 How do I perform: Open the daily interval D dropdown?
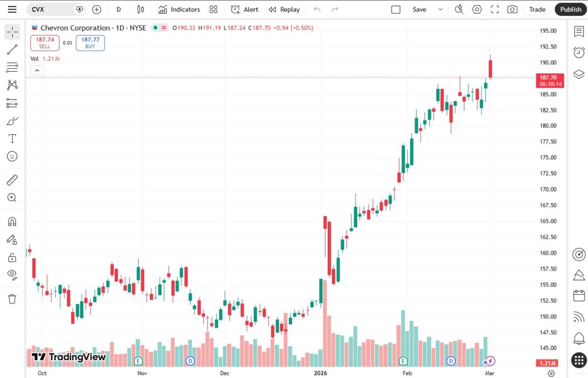tap(118, 9)
